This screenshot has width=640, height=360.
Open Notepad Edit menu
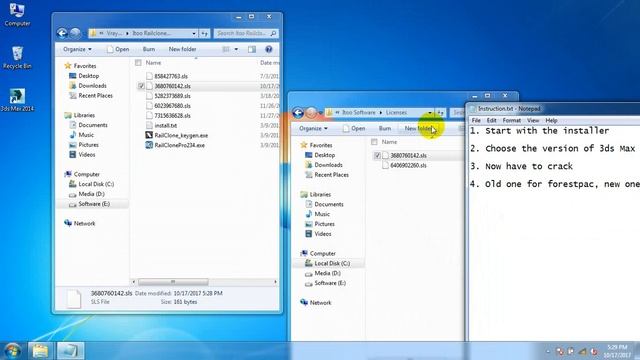pos(491,120)
